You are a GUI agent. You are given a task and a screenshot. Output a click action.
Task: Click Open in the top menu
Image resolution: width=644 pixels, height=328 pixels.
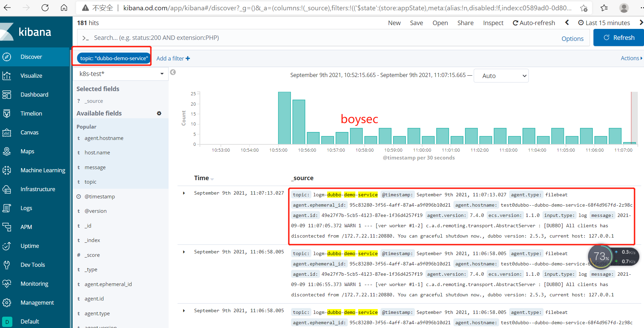point(440,23)
